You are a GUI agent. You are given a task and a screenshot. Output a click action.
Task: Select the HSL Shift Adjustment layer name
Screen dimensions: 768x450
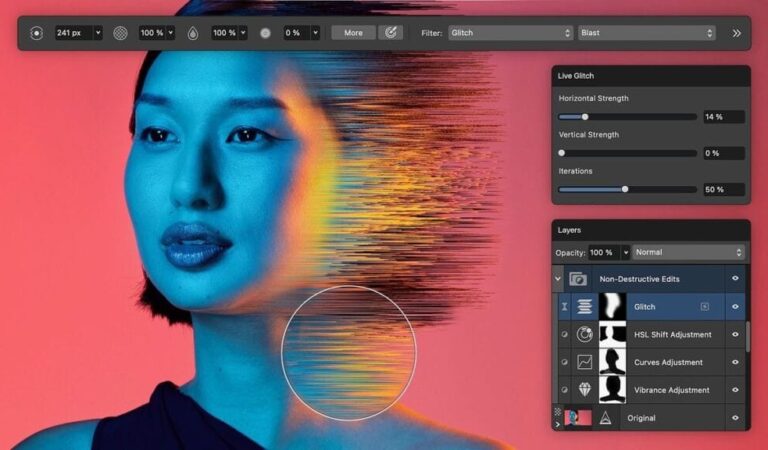pos(672,334)
